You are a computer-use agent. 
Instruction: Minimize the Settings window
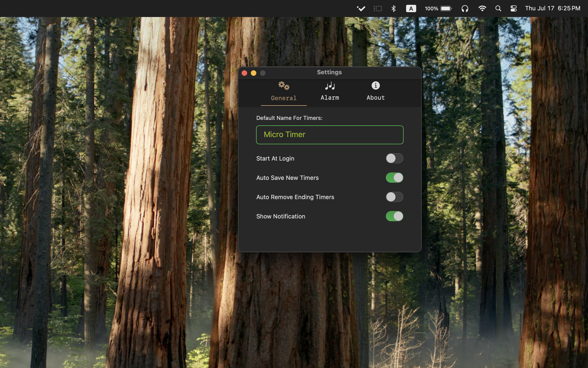[x=253, y=73]
